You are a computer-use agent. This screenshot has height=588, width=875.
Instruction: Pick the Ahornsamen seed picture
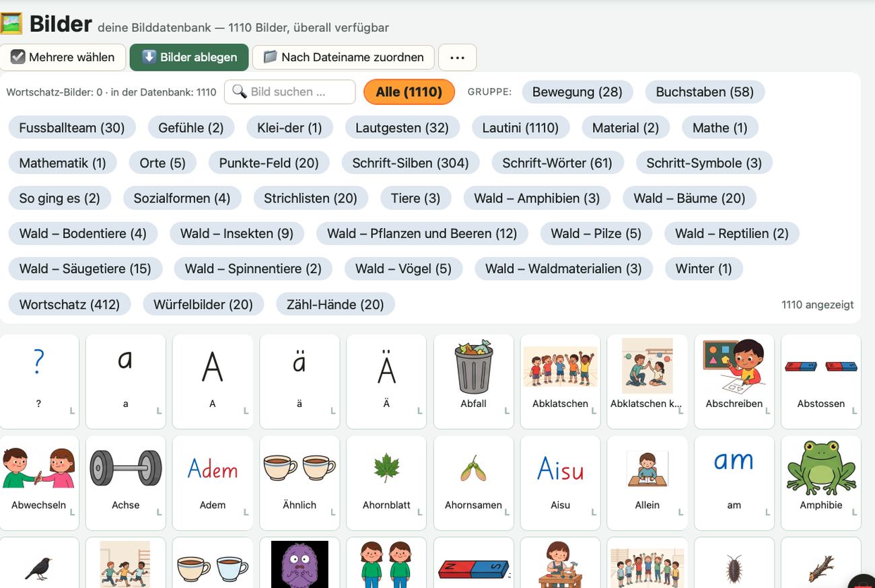(x=473, y=483)
